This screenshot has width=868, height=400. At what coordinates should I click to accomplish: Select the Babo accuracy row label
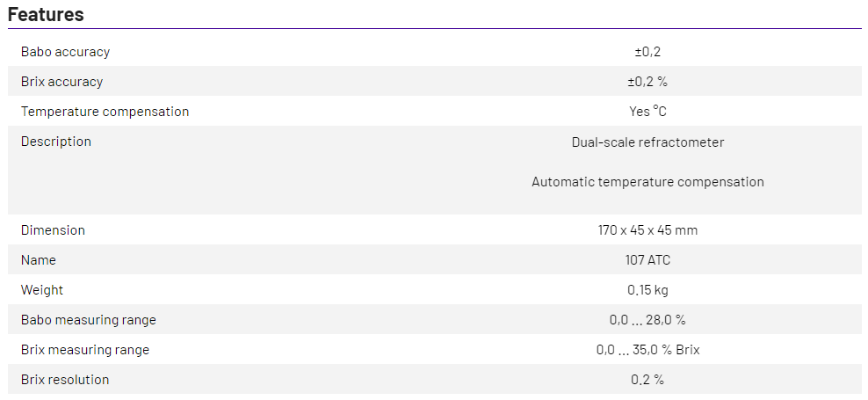[x=65, y=52]
